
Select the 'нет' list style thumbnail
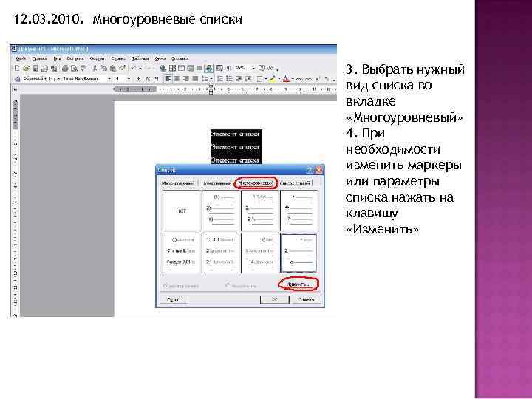tap(182, 211)
